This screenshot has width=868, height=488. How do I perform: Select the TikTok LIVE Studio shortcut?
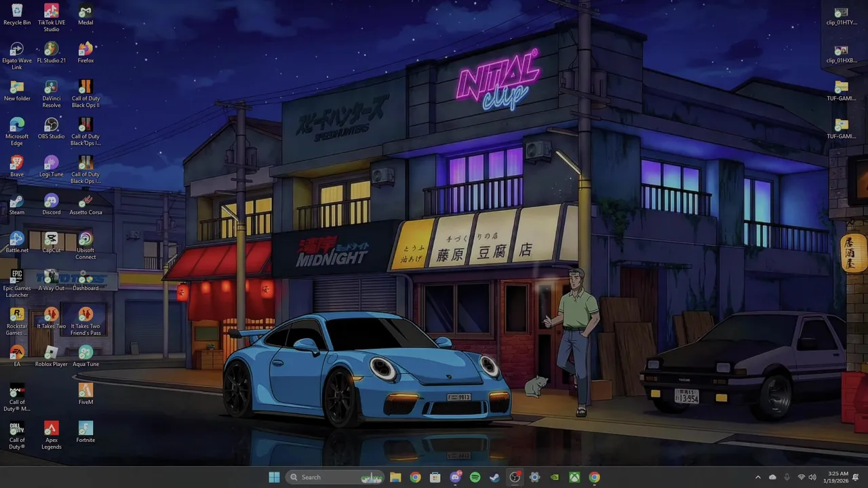[x=52, y=18]
